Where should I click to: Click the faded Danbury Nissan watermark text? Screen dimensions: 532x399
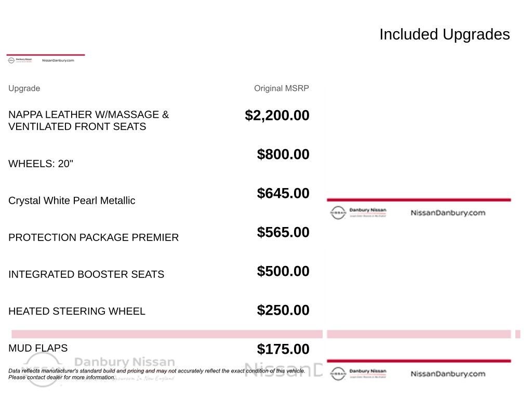pyautogui.click(x=125, y=362)
